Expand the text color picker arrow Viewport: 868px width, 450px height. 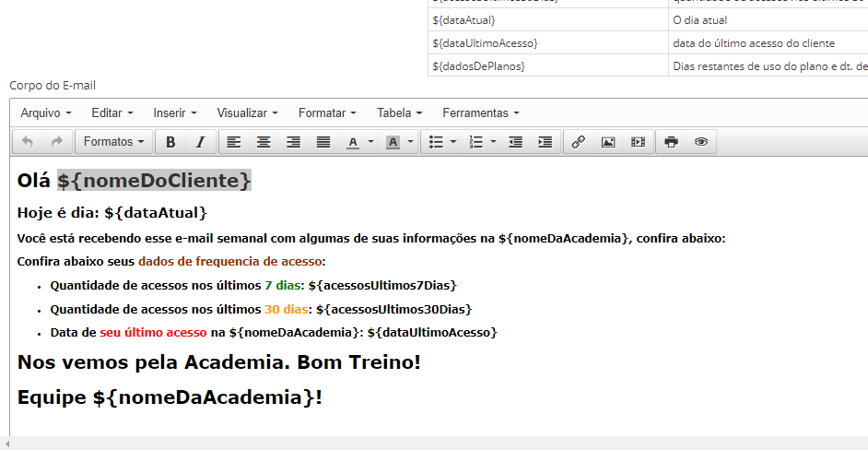(370, 142)
